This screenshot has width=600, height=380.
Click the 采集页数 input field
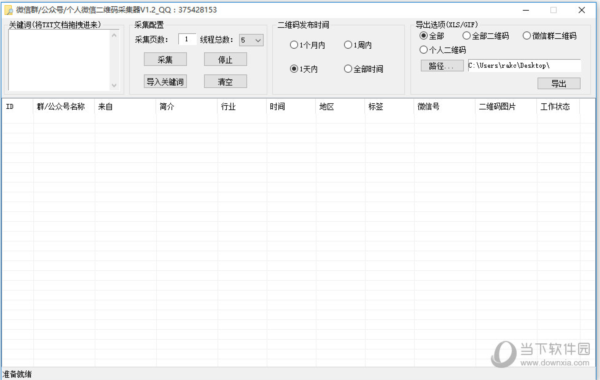tap(187, 39)
